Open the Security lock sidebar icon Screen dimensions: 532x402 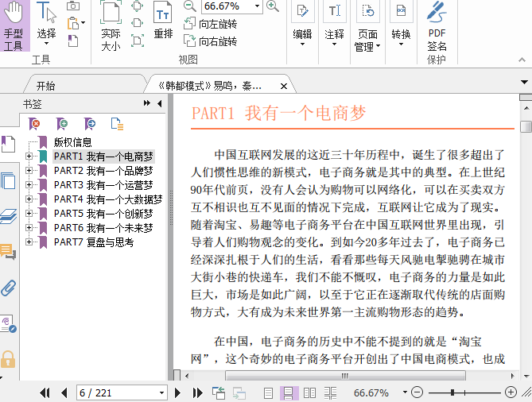[8, 359]
